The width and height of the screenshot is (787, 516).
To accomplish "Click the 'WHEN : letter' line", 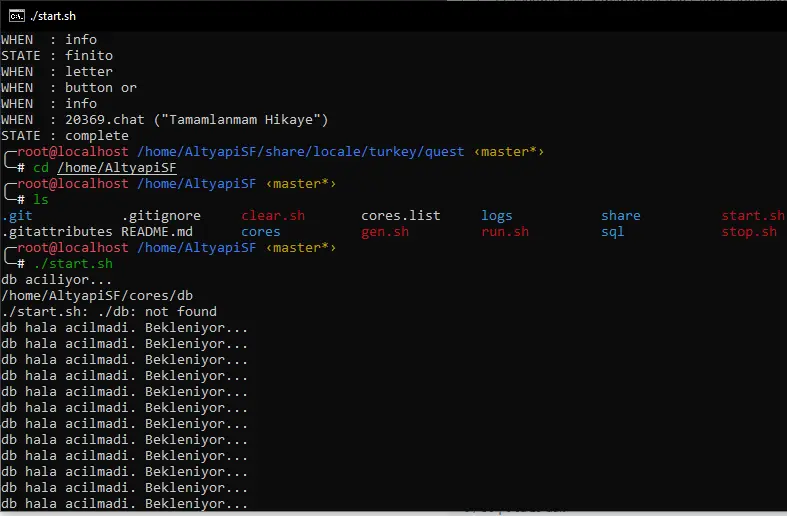I will 57,72.
